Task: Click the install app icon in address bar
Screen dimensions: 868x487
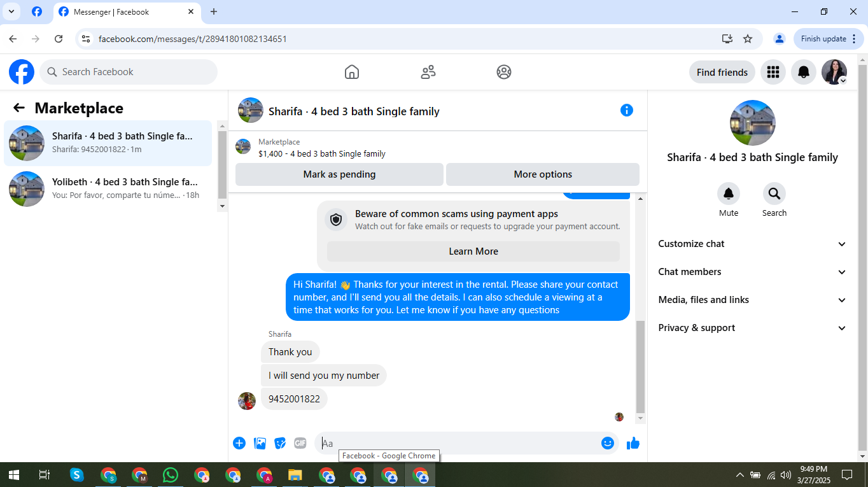Action: pyautogui.click(x=727, y=39)
